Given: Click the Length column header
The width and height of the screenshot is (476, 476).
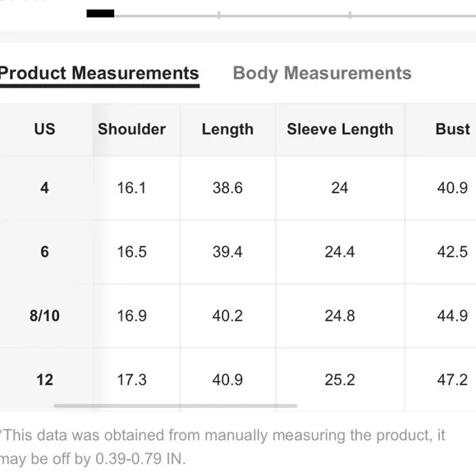Looking at the screenshot, I should (x=227, y=130).
